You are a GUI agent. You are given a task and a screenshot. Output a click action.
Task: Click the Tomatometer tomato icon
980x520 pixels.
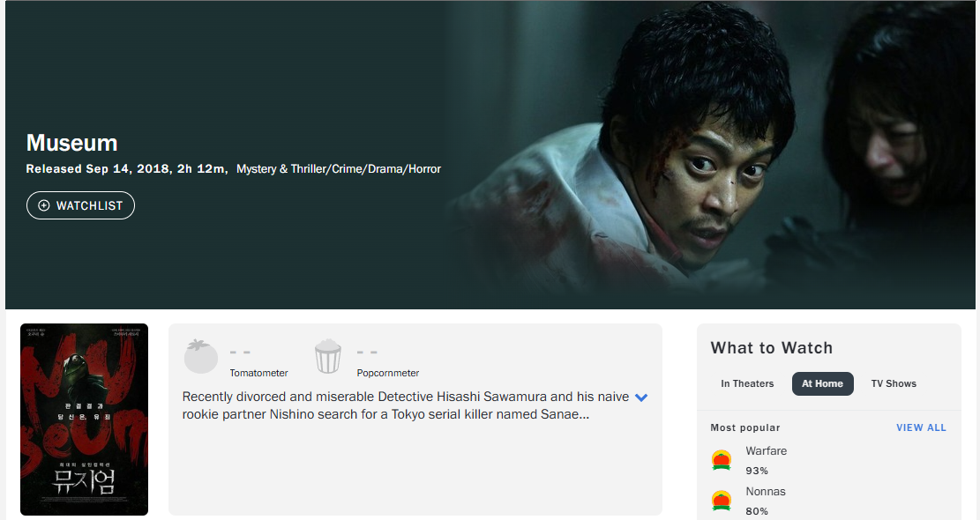tap(200, 356)
